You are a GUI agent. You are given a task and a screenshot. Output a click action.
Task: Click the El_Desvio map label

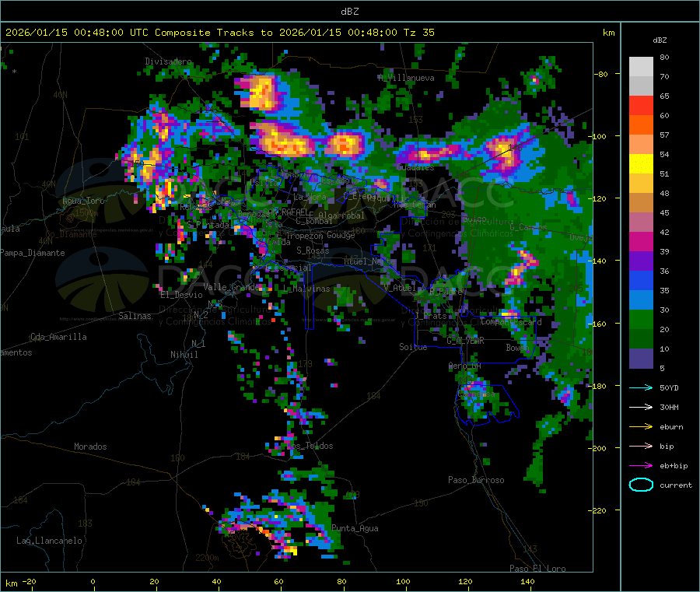(181, 295)
